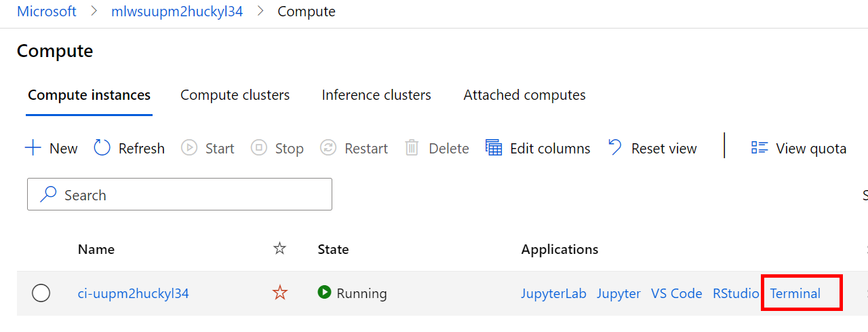868x332 pixels.
Task: Click the green Running status icon
Action: [324, 293]
